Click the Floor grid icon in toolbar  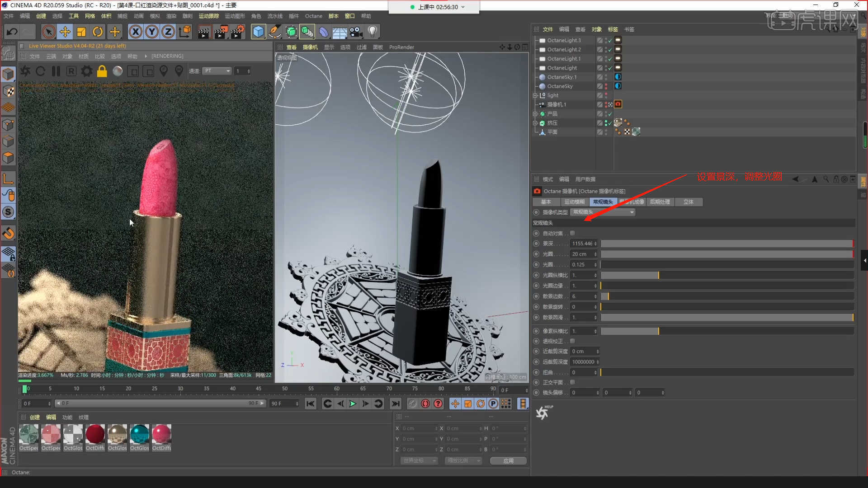tap(340, 32)
